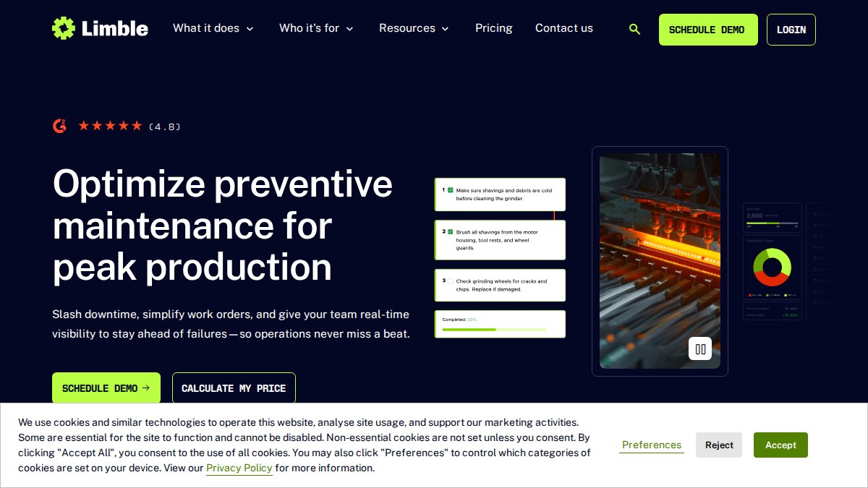Image resolution: width=868 pixels, height=488 pixels.
Task: Expand the What it does menu
Action: tap(213, 28)
